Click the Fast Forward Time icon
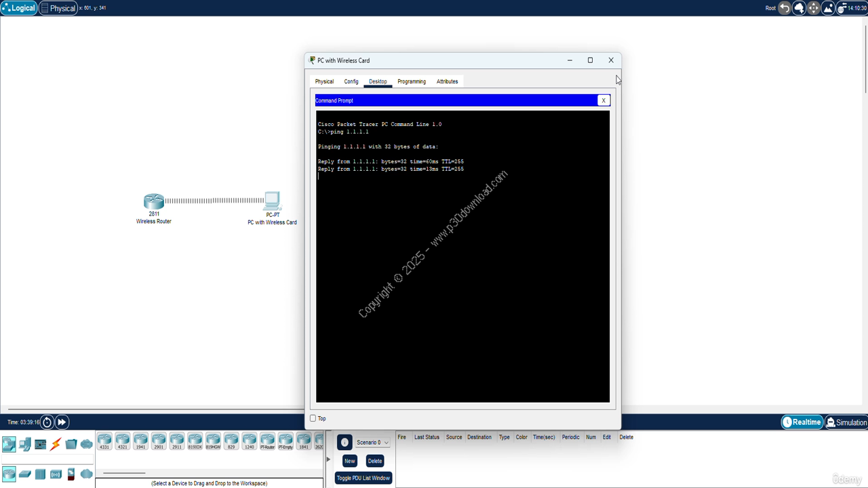 click(x=62, y=422)
